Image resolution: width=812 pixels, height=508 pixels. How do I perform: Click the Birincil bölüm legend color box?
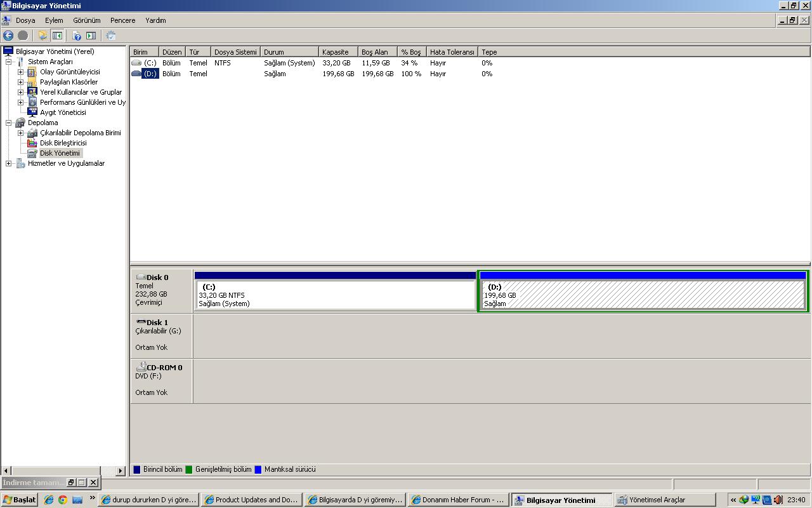[137, 470]
